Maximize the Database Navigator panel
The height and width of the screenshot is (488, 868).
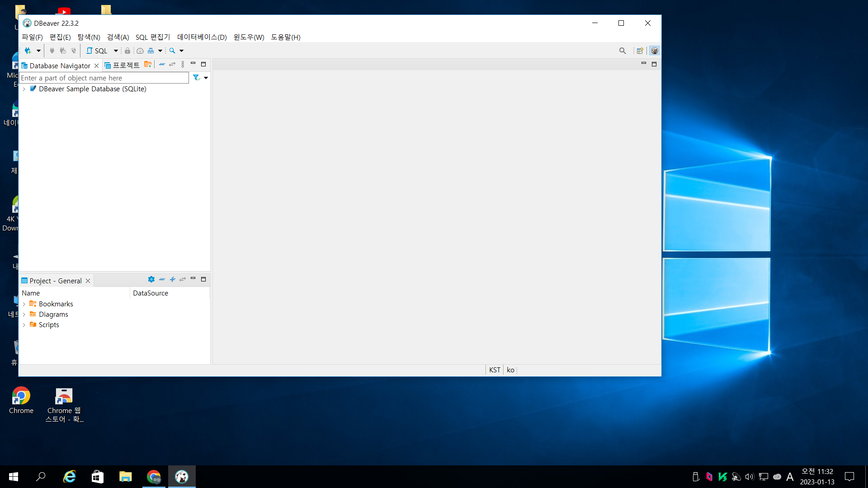tap(203, 64)
